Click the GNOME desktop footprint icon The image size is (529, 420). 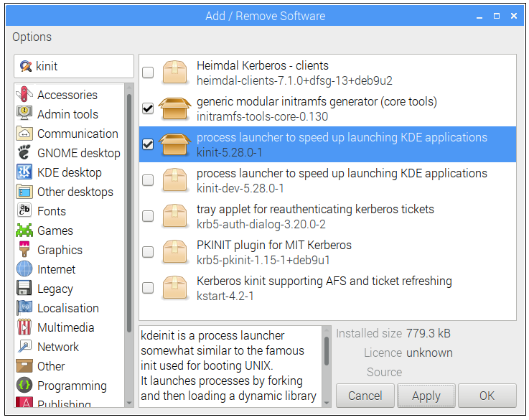tap(24, 152)
